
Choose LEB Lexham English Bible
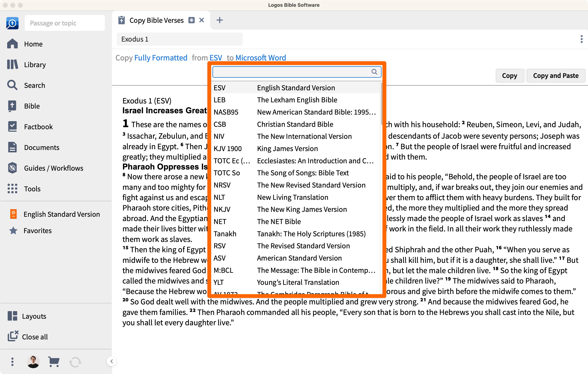(296, 100)
